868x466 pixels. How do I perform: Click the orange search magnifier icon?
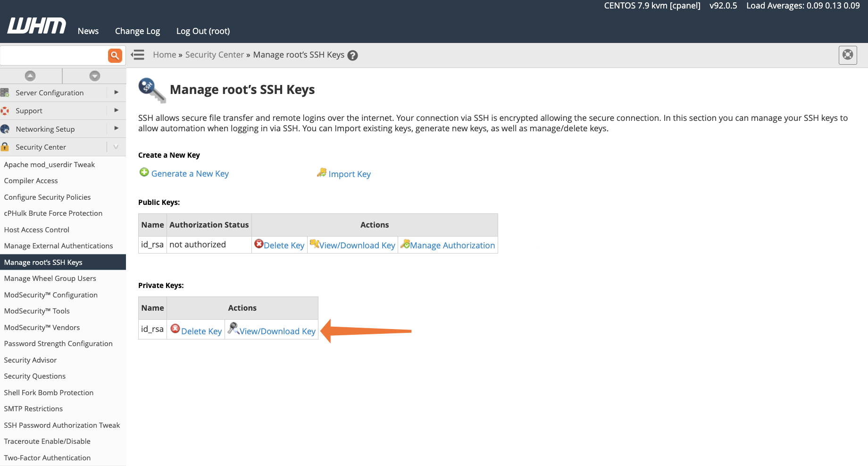point(115,55)
